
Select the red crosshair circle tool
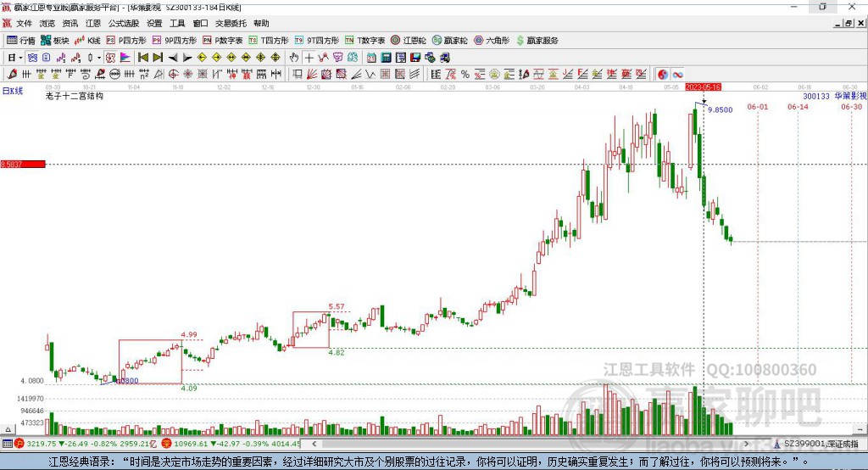tap(173, 75)
